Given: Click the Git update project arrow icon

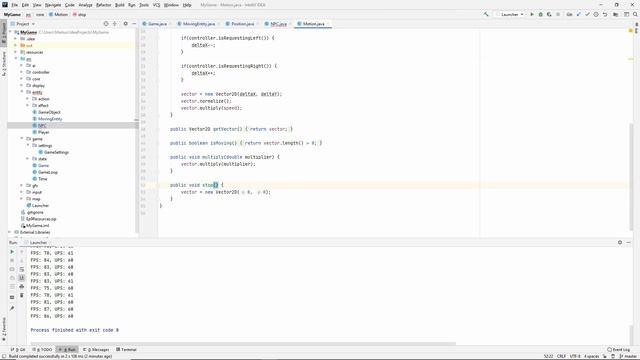Looking at the screenshot, I should click(578, 14).
